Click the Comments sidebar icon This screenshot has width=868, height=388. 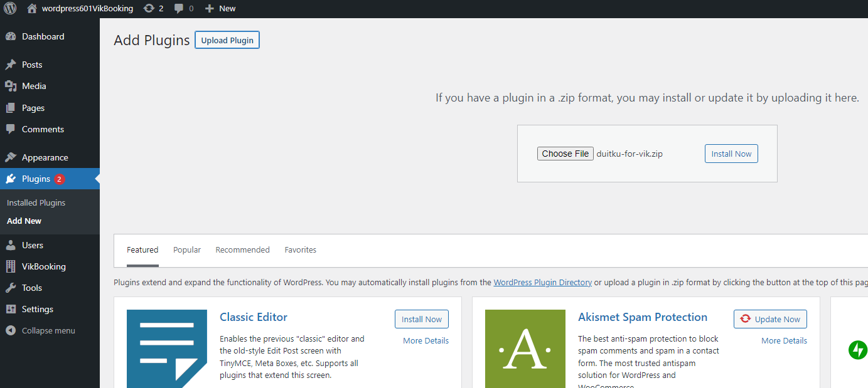[11, 129]
